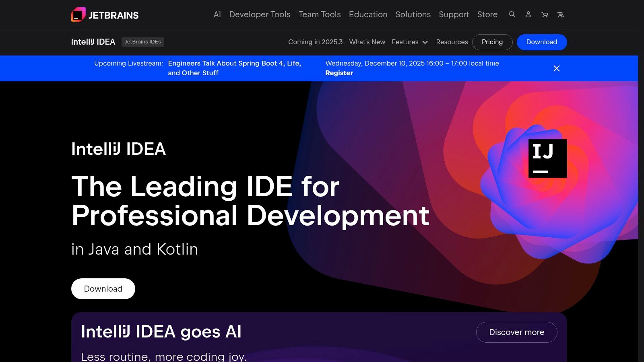Open the search icon in the top bar
This screenshot has height=362, width=644.
(512, 14)
